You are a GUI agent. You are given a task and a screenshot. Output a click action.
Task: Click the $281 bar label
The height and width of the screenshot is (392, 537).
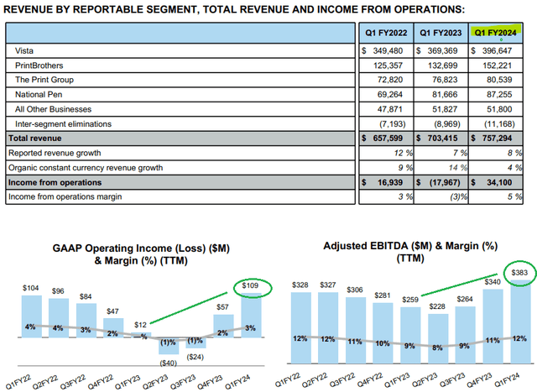click(x=383, y=295)
